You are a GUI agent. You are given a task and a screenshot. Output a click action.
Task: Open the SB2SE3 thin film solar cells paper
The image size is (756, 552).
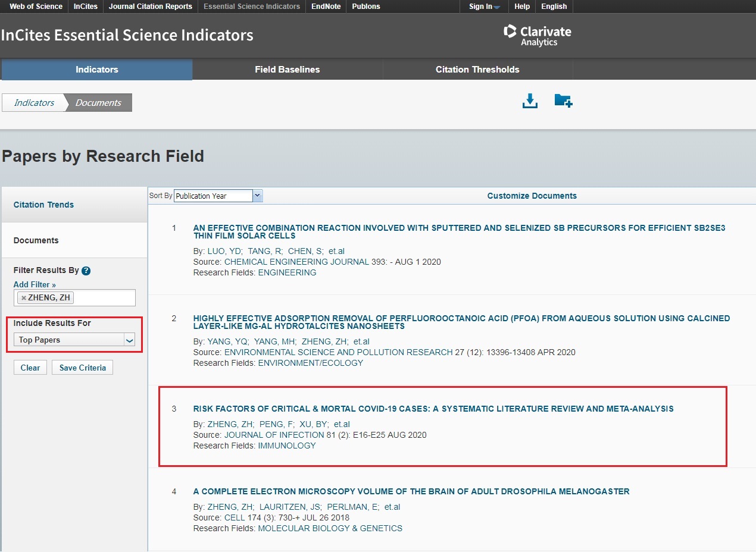pyautogui.click(x=459, y=232)
